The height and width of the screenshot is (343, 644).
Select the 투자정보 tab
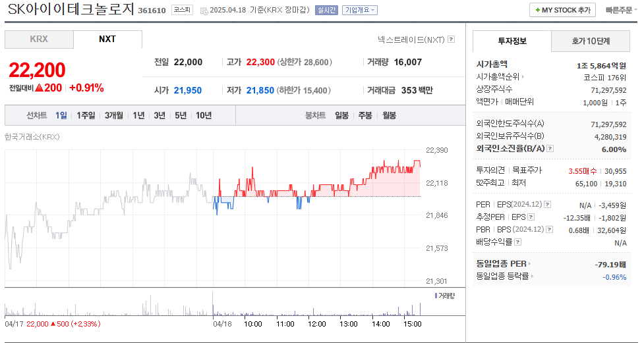(x=512, y=41)
